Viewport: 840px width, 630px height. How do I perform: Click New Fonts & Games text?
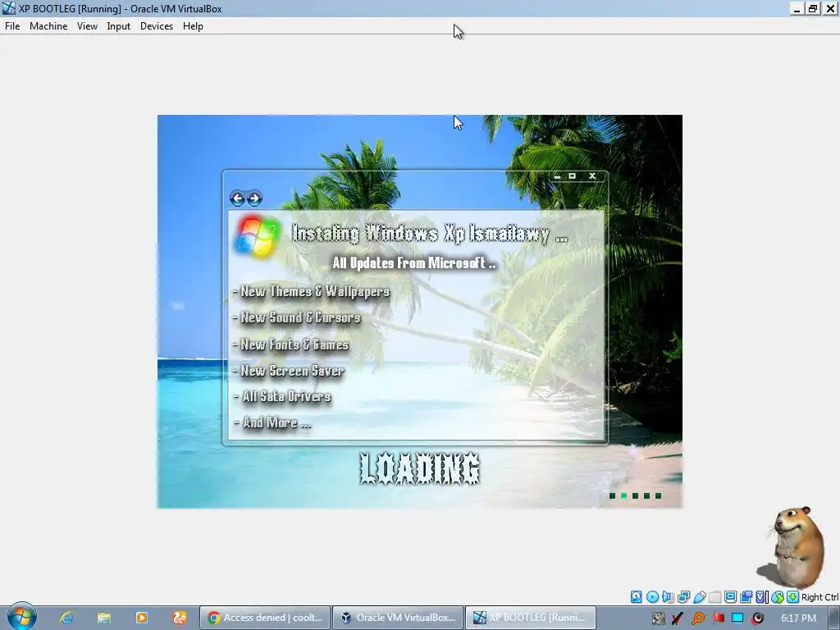tap(294, 345)
